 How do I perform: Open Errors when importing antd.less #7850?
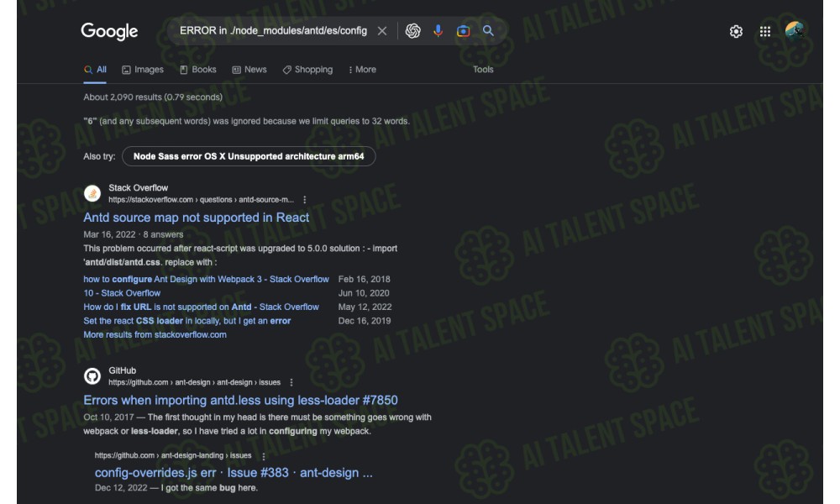tap(240, 400)
